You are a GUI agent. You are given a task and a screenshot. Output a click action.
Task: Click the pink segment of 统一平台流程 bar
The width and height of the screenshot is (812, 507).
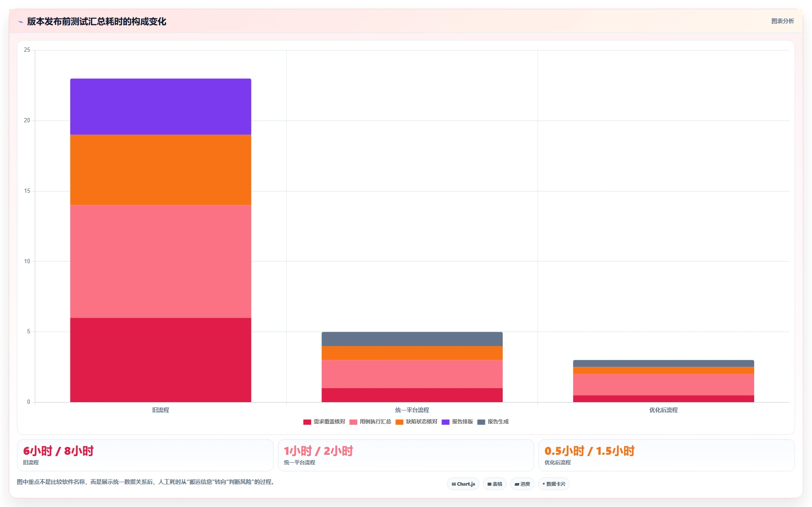point(412,374)
